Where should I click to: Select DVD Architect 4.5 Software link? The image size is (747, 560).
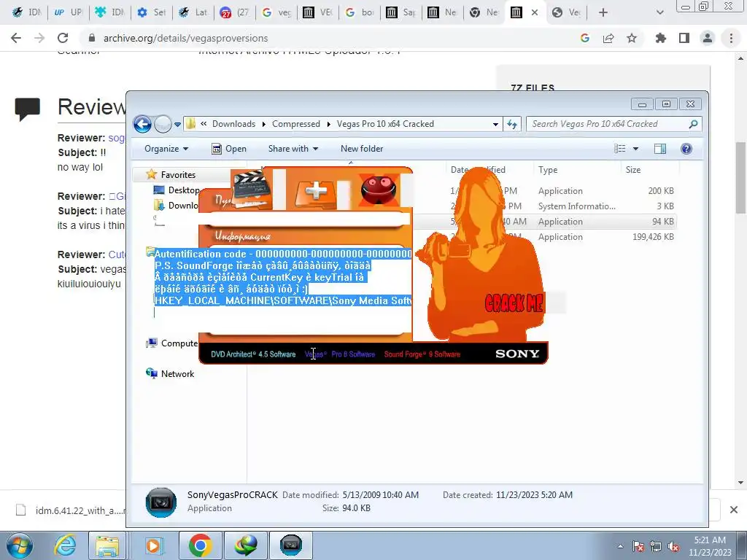(253, 354)
